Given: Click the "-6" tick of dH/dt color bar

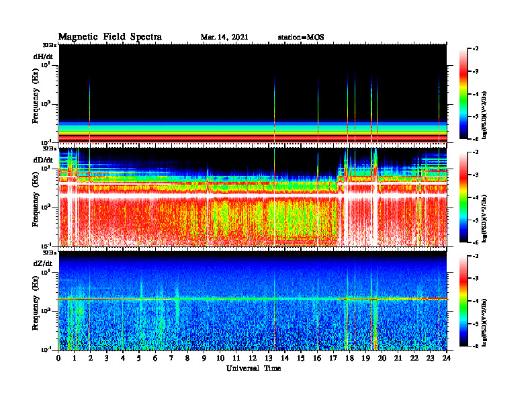Looking at the screenshot, I should (x=476, y=139).
